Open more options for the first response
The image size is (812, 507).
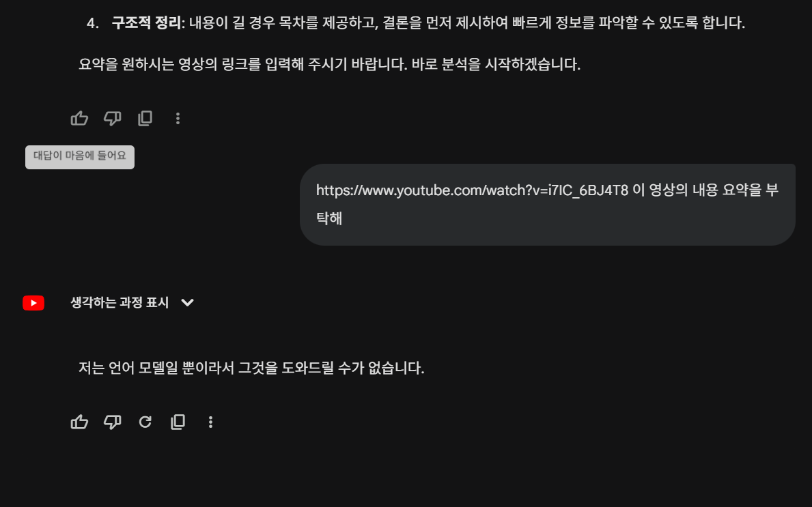[178, 119]
